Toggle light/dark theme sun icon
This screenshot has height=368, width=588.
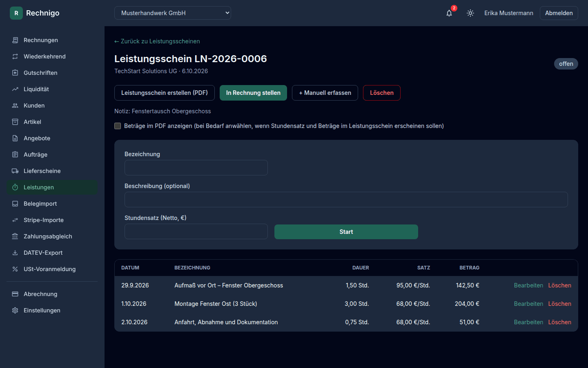coord(470,13)
